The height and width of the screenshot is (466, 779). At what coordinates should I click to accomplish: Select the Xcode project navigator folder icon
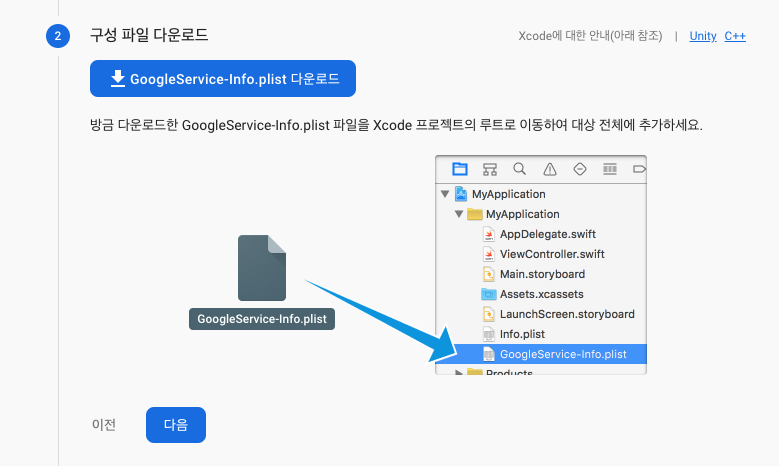[460, 169]
